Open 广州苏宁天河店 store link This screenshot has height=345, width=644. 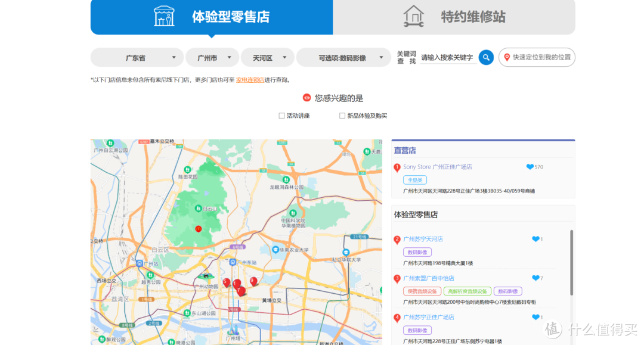coord(423,239)
